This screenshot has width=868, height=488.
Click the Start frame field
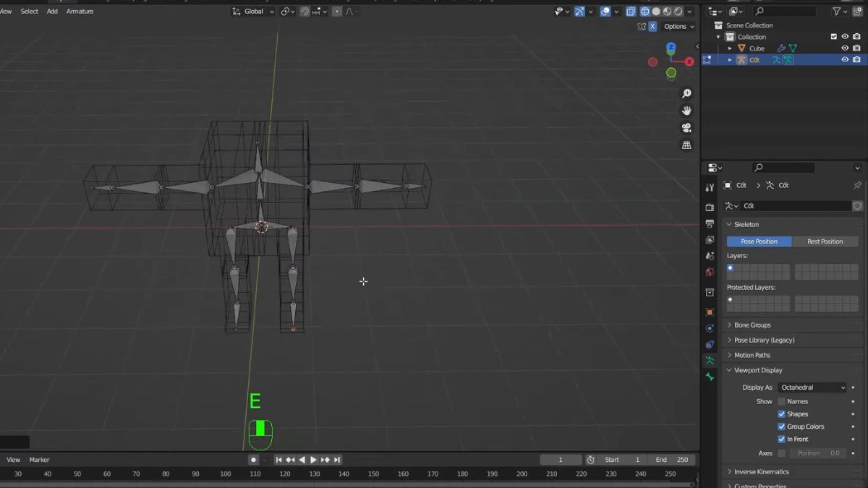click(622, 460)
